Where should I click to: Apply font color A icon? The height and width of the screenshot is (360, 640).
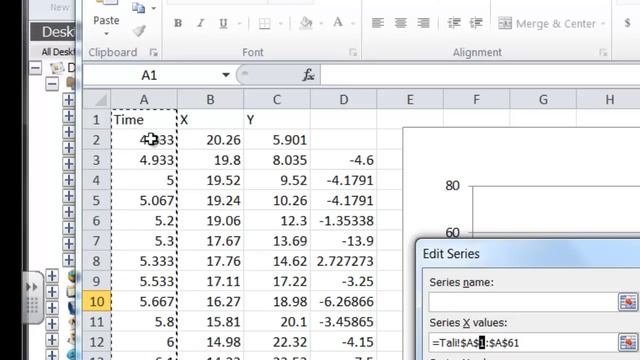(x=338, y=23)
